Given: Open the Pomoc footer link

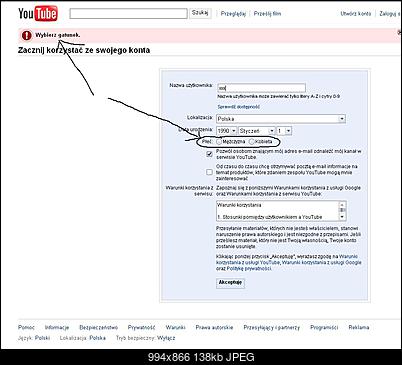Looking at the screenshot, I should (x=26, y=327).
